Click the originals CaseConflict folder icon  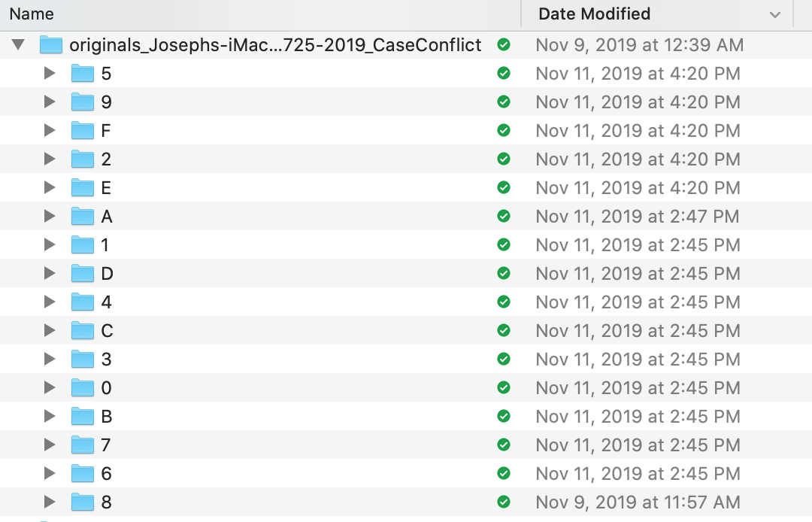pyautogui.click(x=50, y=45)
